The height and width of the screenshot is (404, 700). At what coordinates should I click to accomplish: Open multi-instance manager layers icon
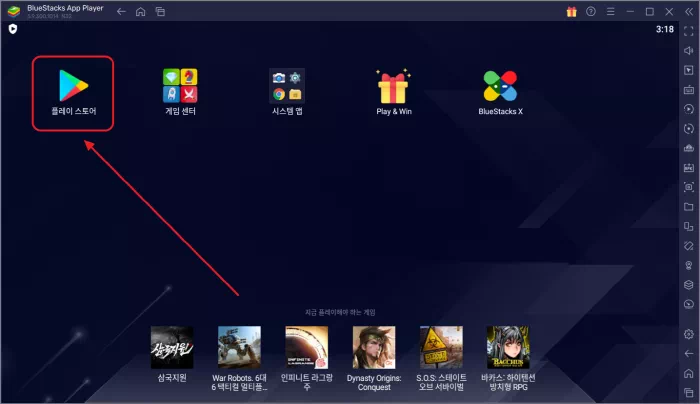pos(689,284)
